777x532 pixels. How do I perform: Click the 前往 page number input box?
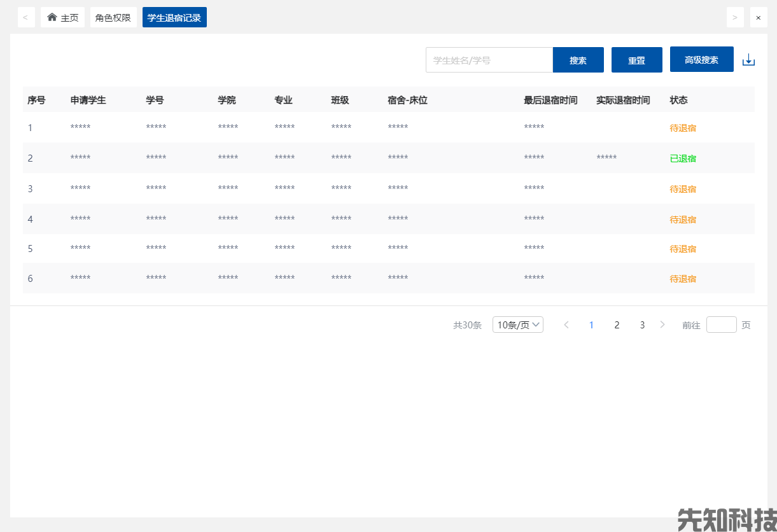[x=722, y=325]
